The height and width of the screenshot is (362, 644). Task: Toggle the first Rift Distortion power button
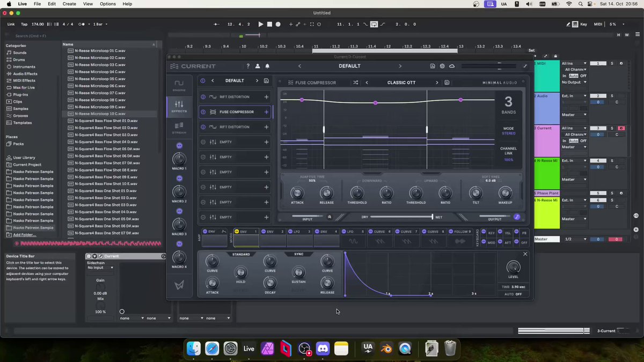pyautogui.click(x=203, y=97)
